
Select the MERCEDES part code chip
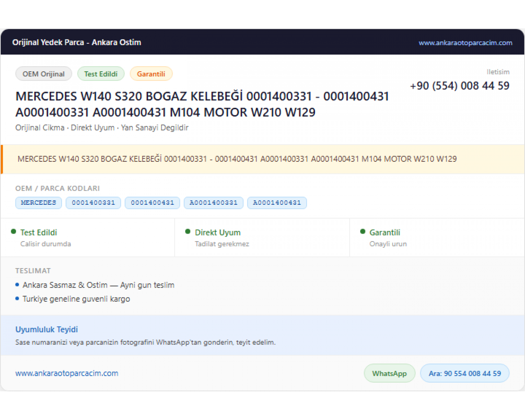point(38,203)
